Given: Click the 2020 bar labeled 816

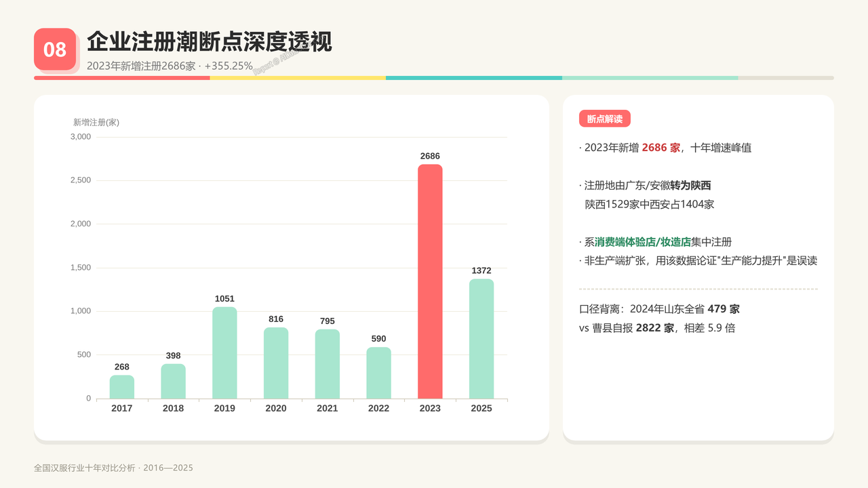Looking at the screenshot, I should pos(276,363).
